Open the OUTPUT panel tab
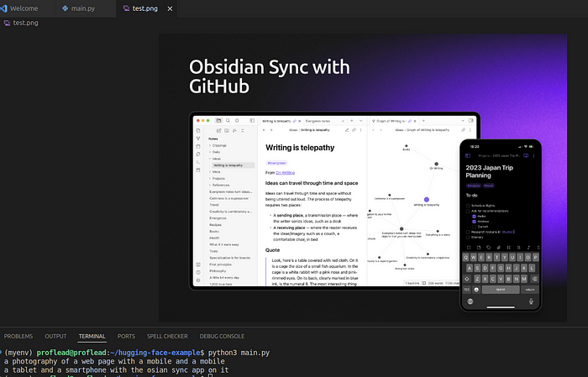 55,336
